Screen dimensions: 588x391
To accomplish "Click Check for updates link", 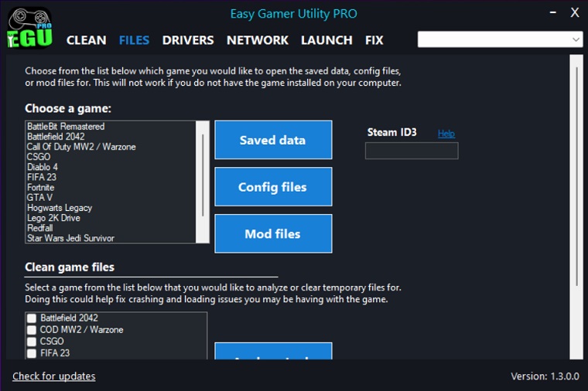I will [x=53, y=376].
